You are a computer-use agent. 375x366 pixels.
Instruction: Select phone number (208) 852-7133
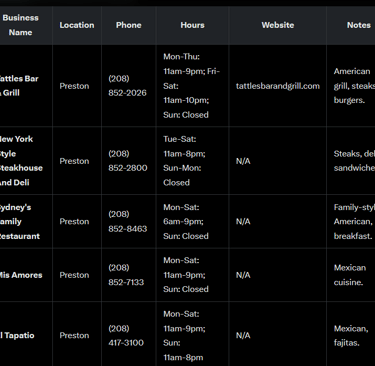tap(126, 275)
